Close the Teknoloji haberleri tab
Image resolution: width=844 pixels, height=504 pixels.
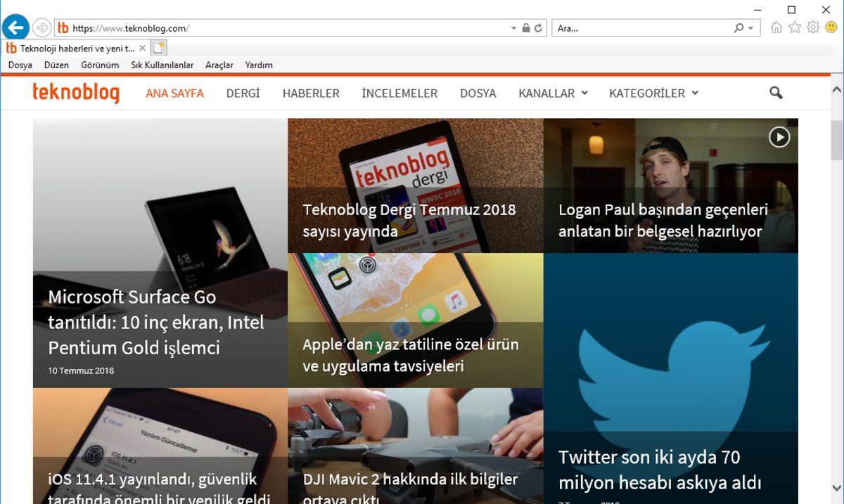point(142,49)
